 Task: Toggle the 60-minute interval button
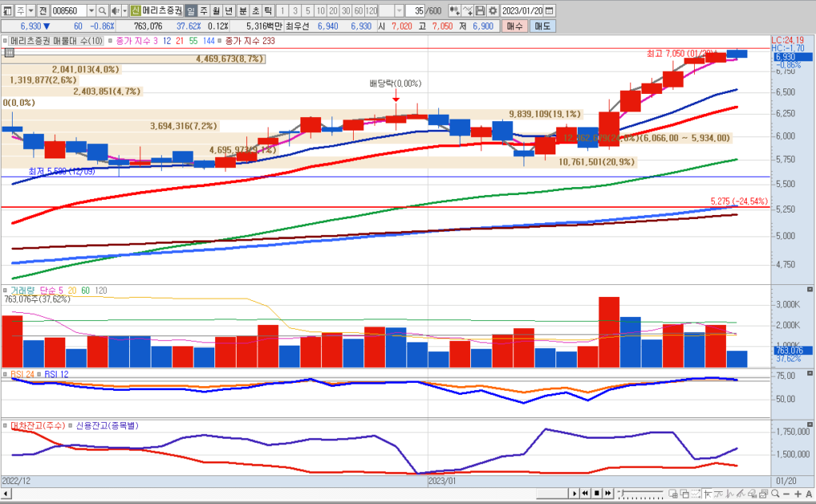pyautogui.click(x=359, y=11)
